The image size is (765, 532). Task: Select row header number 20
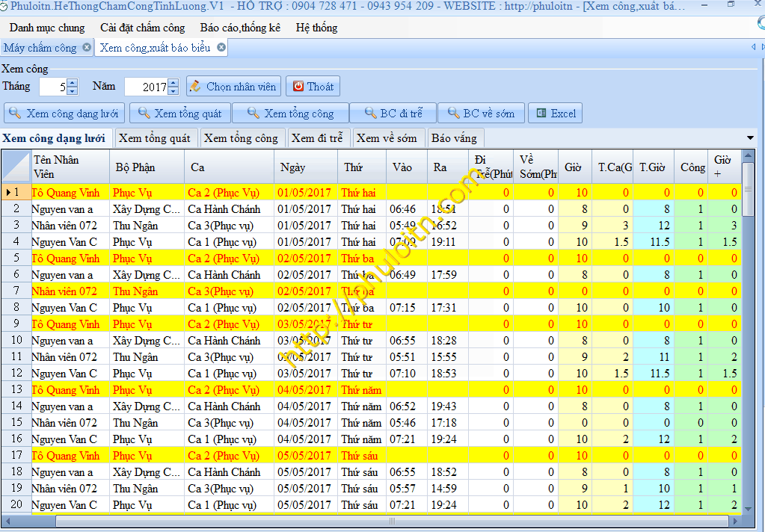tap(16, 504)
